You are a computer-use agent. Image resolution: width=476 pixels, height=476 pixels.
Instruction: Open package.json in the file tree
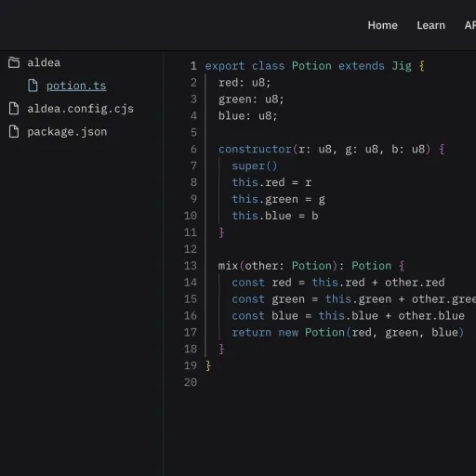click(67, 132)
